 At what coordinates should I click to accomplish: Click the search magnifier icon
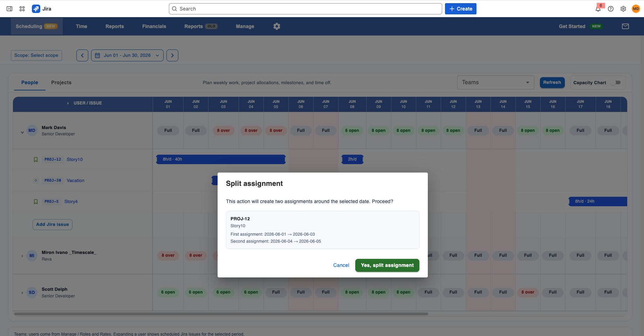tap(174, 9)
